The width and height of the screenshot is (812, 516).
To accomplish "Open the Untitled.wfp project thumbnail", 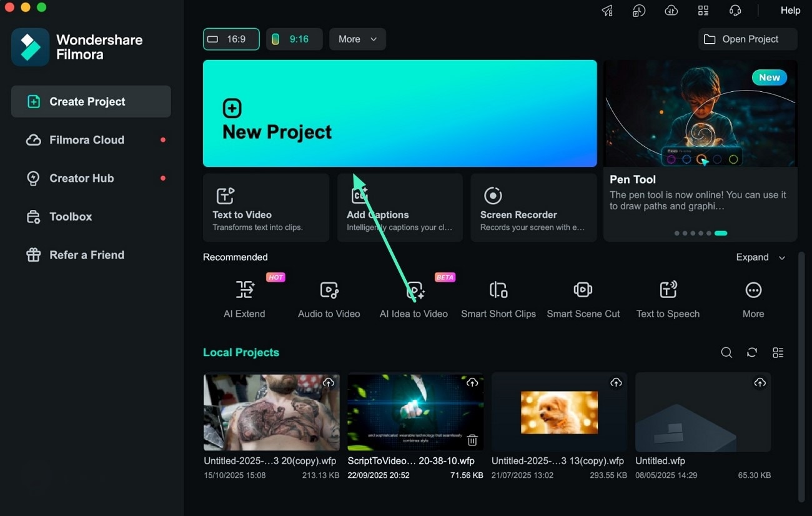I will point(703,412).
